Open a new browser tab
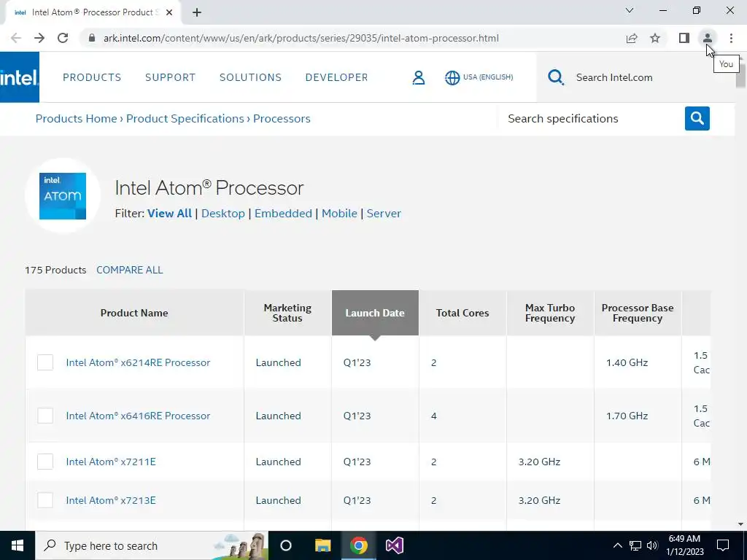Screen dimensions: 747x560 click(x=197, y=12)
